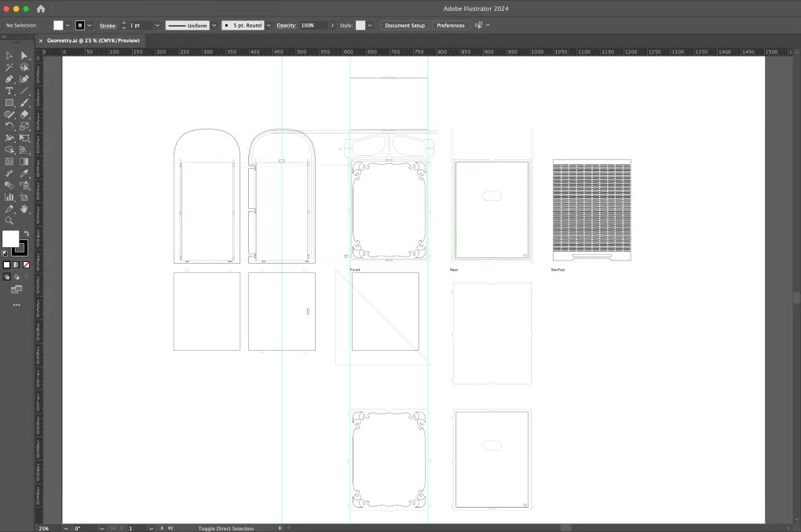Screen dimensions: 801x532
Task: Enable Draw Behind mode
Action: (x=16, y=277)
